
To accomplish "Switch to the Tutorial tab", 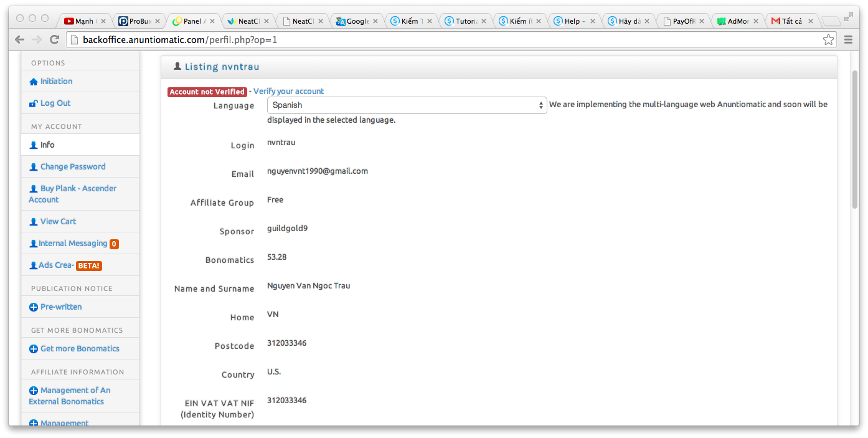I will pos(465,21).
